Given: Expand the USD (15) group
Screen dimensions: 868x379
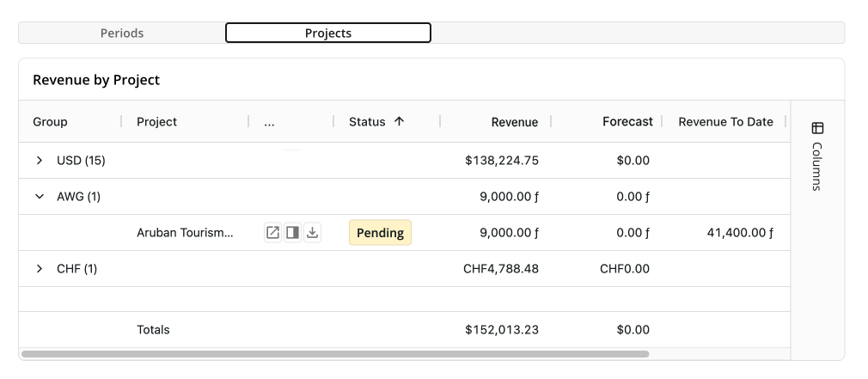Looking at the screenshot, I should coord(40,161).
